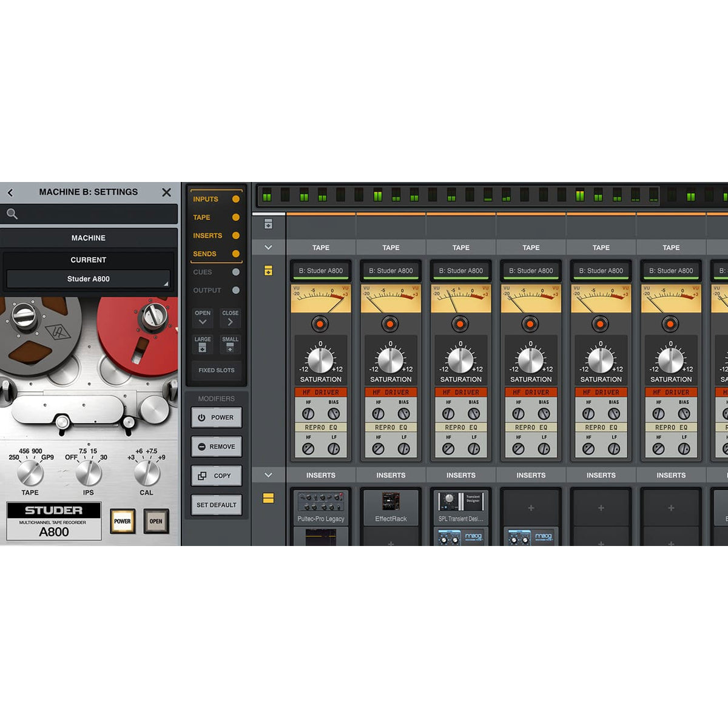
Task: Add insert on sixth channel empty slot
Action: (x=671, y=508)
